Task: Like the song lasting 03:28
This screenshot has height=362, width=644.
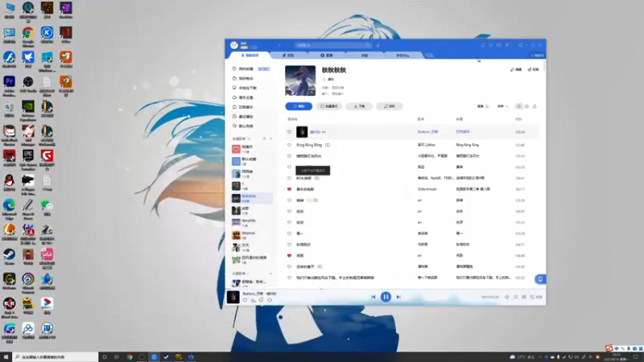Action: [x=289, y=233]
